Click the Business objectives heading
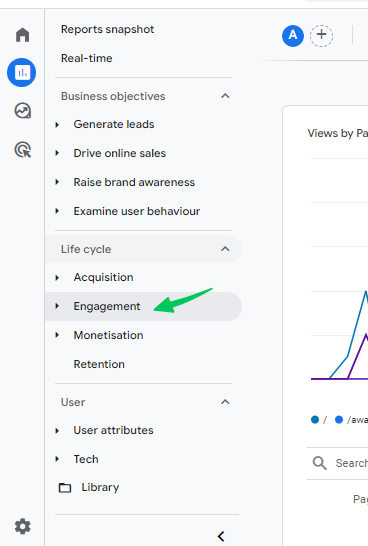Image resolution: width=368 pixels, height=546 pixels. (113, 96)
